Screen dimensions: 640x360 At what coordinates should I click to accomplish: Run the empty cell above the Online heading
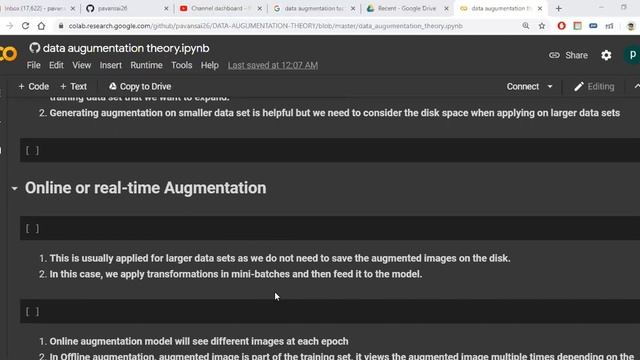pyautogui.click(x=32, y=150)
